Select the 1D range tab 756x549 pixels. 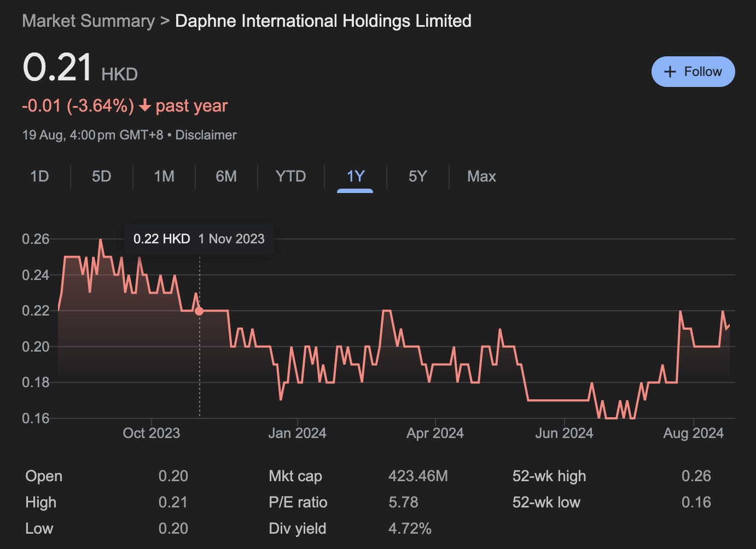(x=39, y=176)
